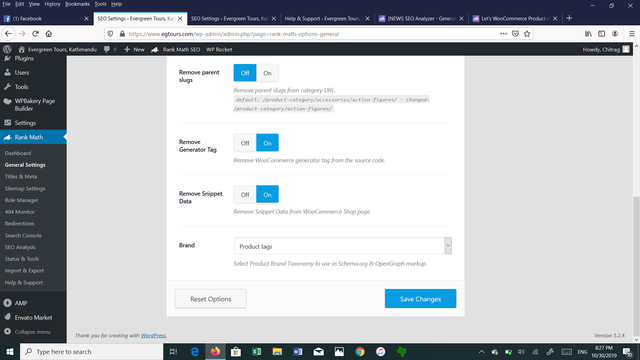Viewport: 640px width, 360px height.
Task: Open the New content menu in admin bar
Action: [134, 49]
